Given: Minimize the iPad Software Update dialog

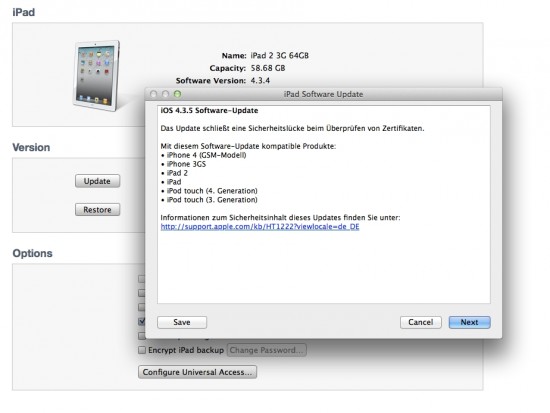Looking at the screenshot, I should click(165, 94).
